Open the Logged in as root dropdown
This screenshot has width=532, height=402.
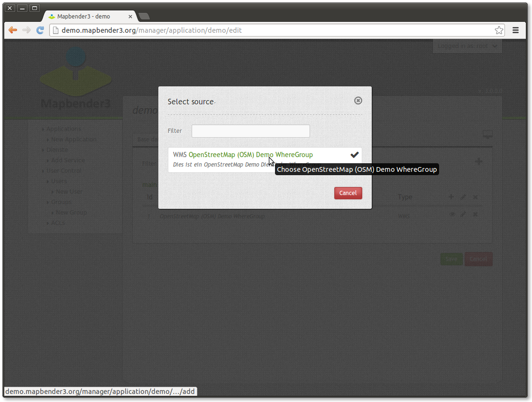[x=467, y=46]
